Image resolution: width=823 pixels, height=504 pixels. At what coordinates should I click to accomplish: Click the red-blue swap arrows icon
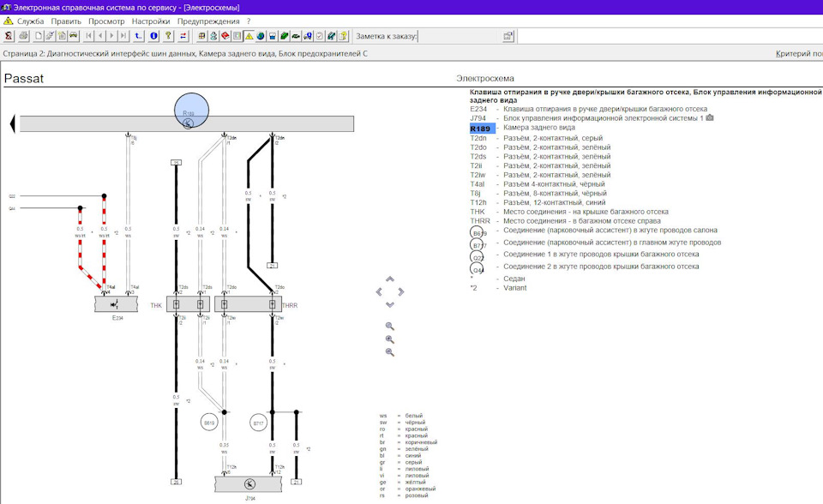(x=183, y=36)
